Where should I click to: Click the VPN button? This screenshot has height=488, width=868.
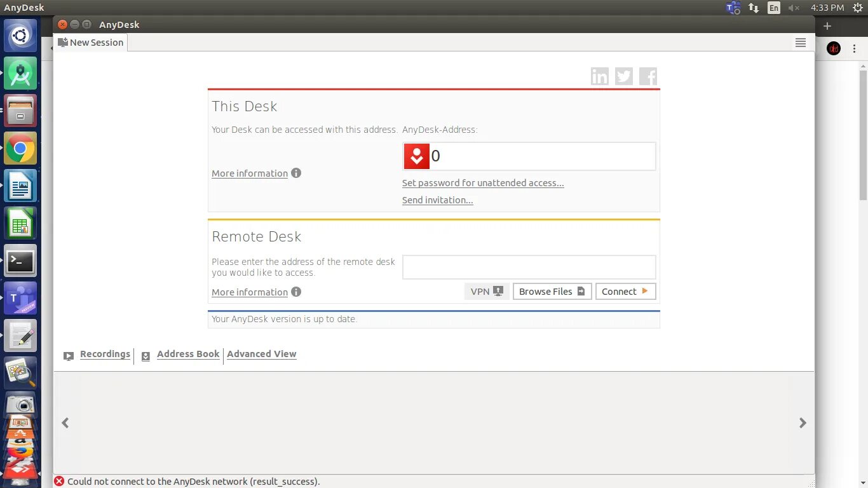point(487,292)
